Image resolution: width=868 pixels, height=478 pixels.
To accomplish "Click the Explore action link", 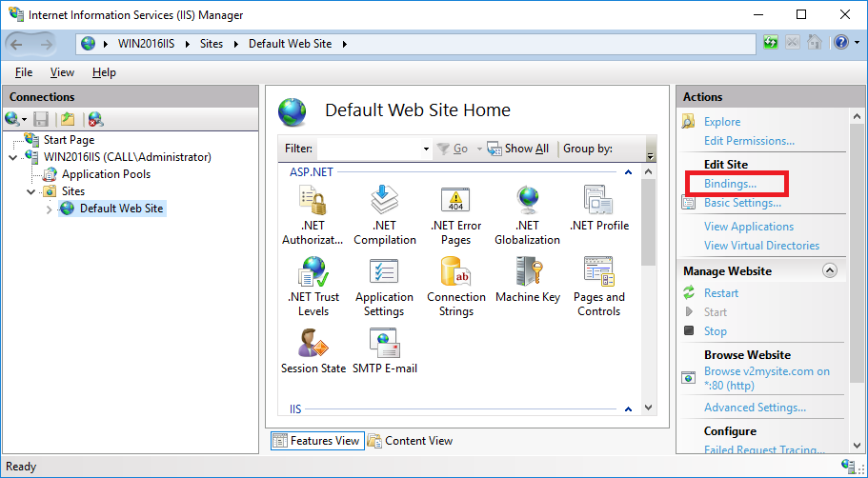I will coord(722,122).
